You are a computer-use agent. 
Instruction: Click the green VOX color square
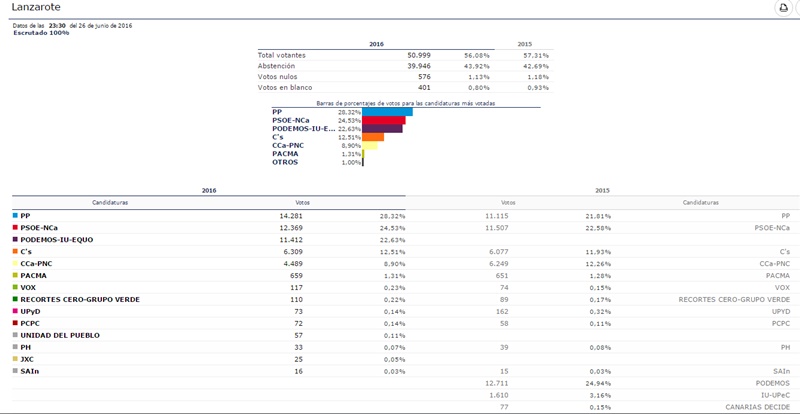[x=15, y=287]
